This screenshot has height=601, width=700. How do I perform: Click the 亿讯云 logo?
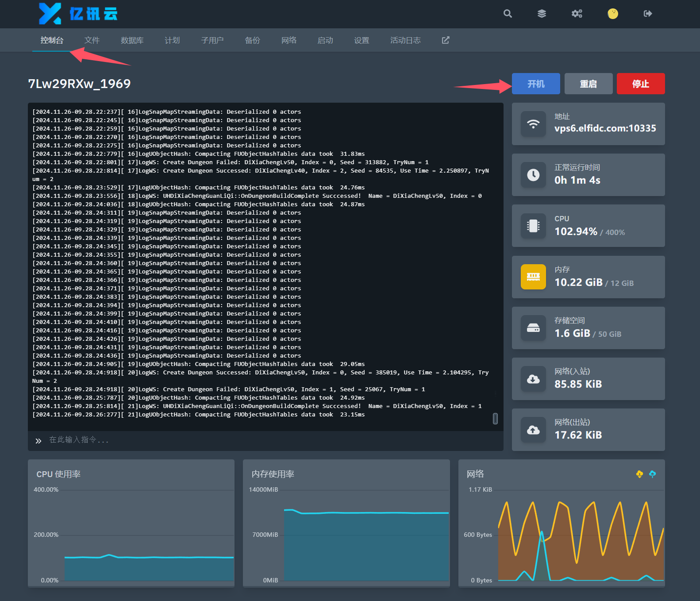[x=78, y=14]
